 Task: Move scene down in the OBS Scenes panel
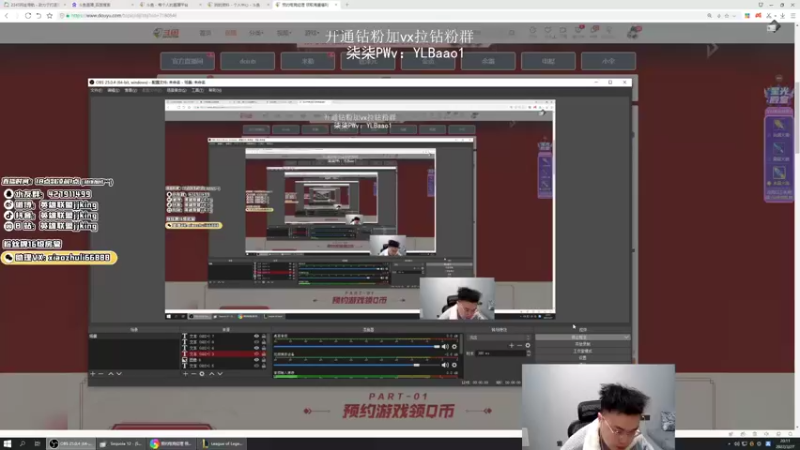(119, 374)
